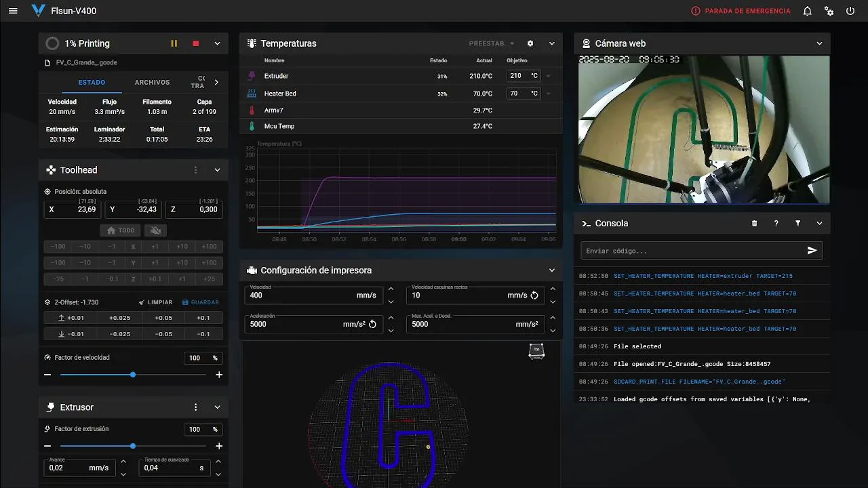Open the notifications bell
This screenshot has width=868, height=488.
click(x=807, y=11)
